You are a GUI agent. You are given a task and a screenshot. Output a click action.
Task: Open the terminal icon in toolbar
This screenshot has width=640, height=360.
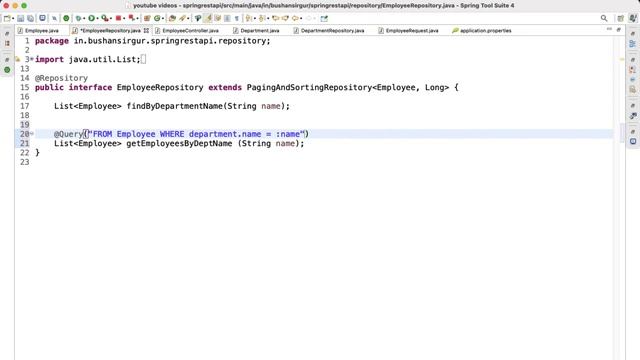pos(42,18)
